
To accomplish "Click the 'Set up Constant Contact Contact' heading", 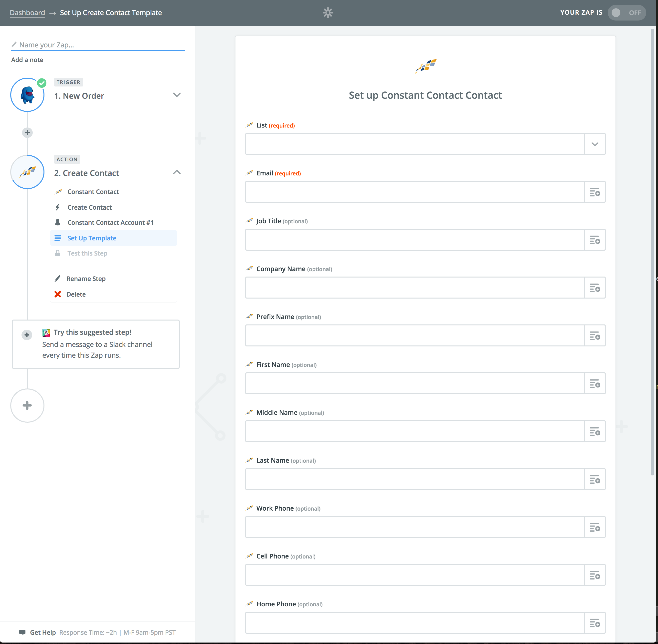I will (425, 95).
